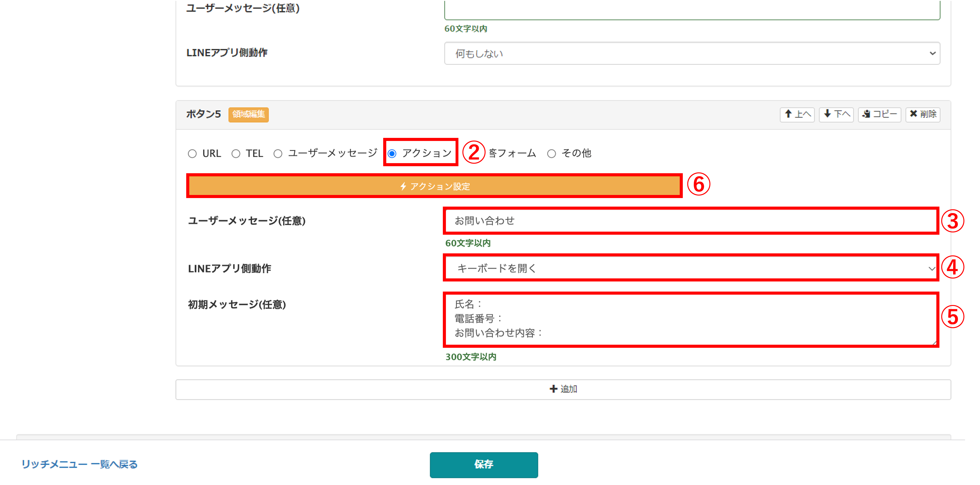
Task: Click the save 保存 button
Action: (484, 464)
